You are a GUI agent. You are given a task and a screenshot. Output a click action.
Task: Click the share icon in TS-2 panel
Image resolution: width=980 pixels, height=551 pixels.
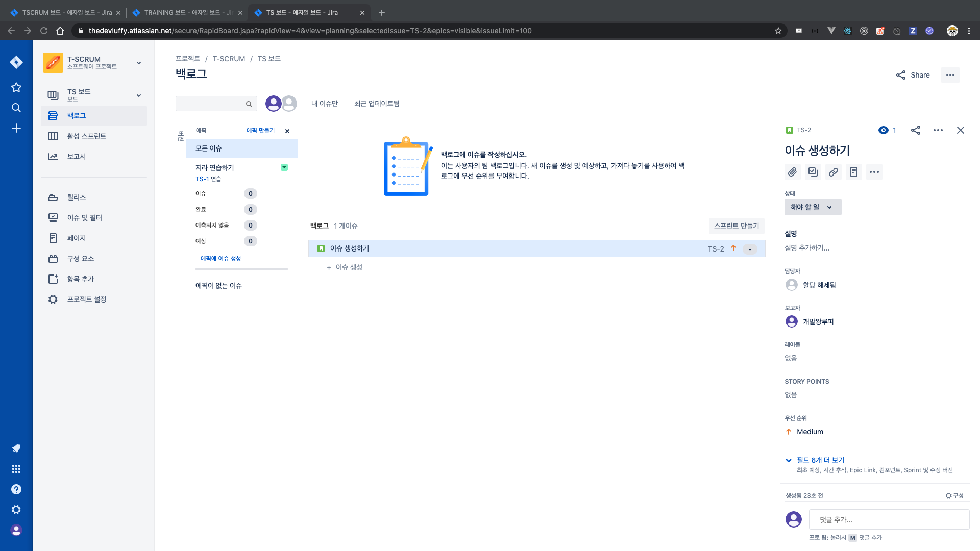click(916, 130)
